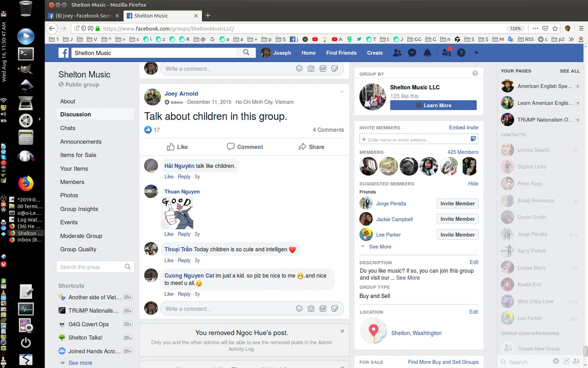Expand See more shortcuts

tap(80, 363)
